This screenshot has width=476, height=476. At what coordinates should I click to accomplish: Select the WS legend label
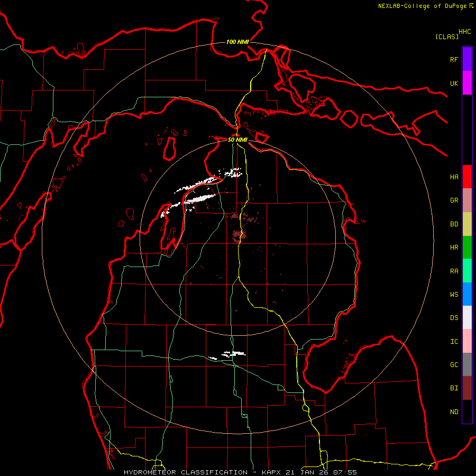click(x=454, y=295)
